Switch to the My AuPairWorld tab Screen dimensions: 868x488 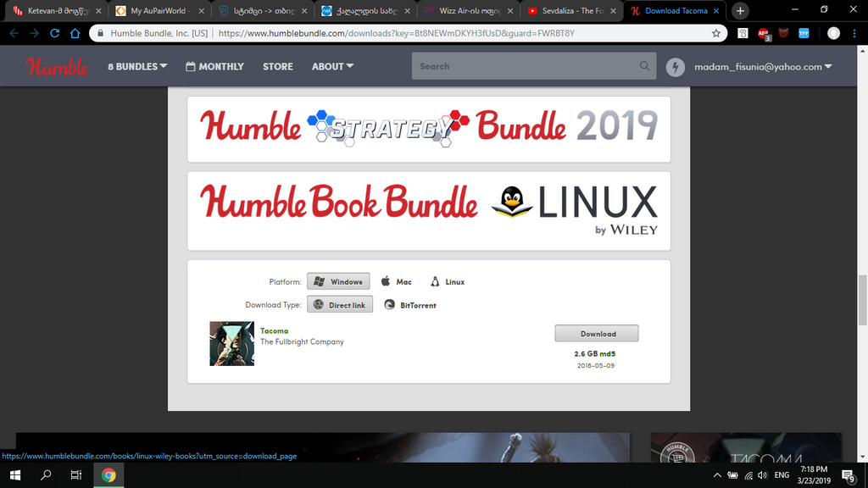click(x=159, y=10)
